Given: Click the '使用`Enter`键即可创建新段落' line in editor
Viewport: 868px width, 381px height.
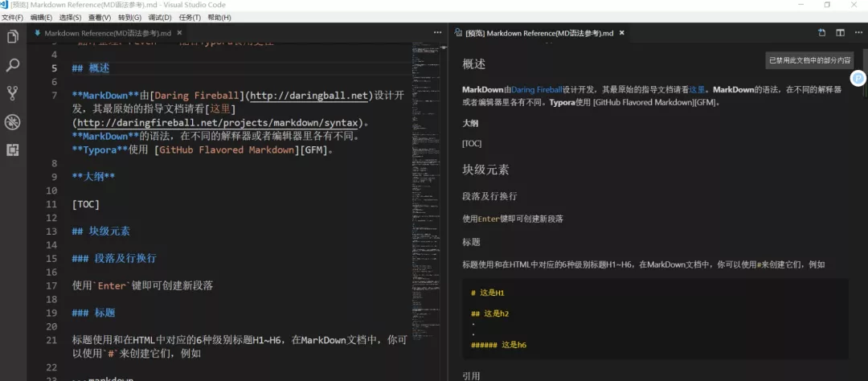Looking at the screenshot, I should coord(142,286).
